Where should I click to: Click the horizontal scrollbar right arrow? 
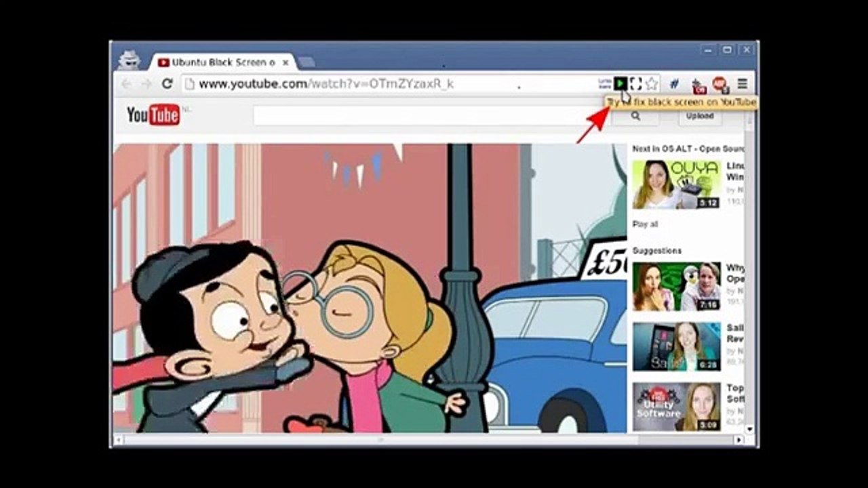click(x=741, y=440)
